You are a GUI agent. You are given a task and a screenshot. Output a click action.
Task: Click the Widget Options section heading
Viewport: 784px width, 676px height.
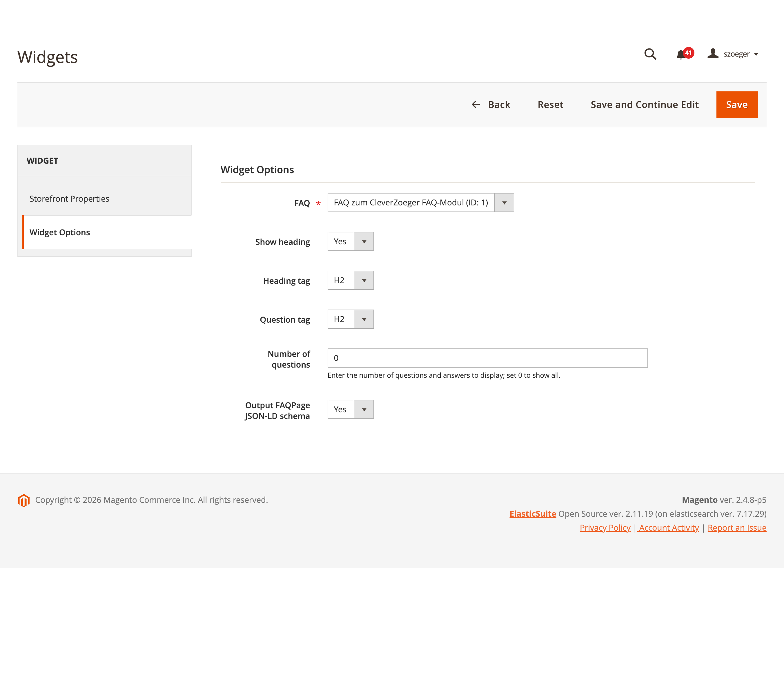[x=257, y=170]
